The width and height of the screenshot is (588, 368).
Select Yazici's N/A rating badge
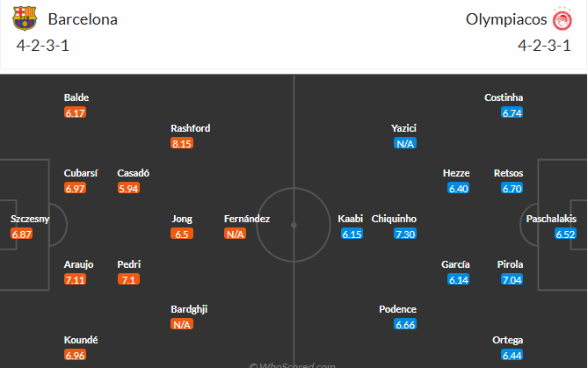pyautogui.click(x=404, y=143)
